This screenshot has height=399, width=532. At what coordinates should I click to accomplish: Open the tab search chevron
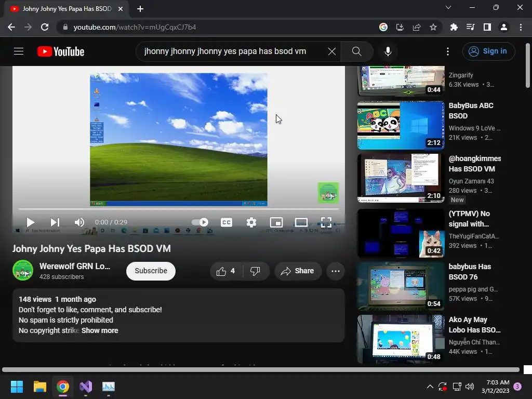point(448,7)
